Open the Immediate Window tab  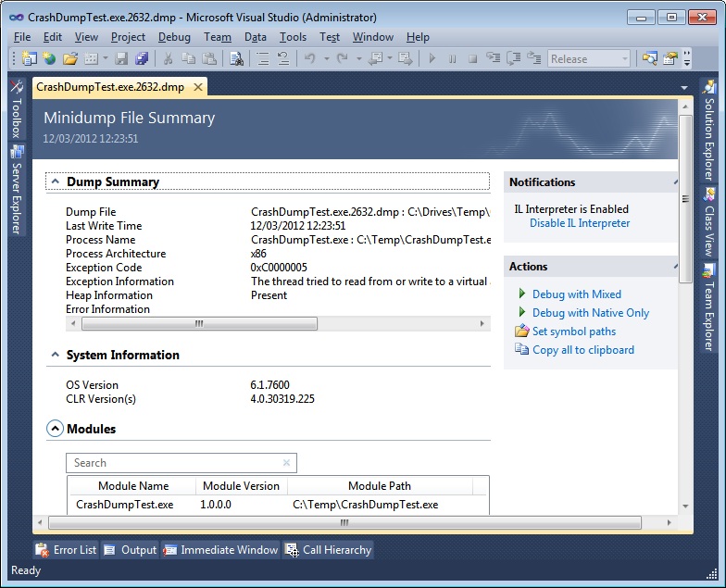pyautogui.click(x=220, y=550)
